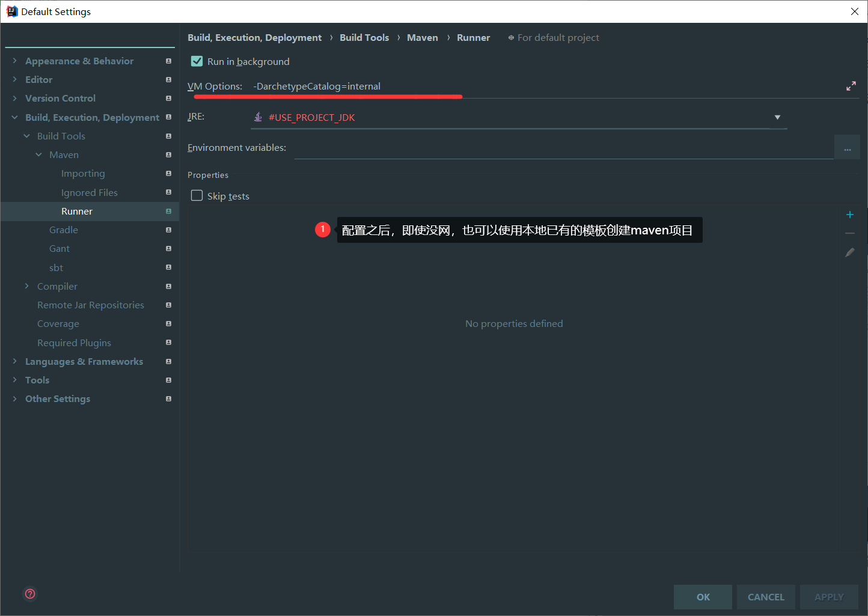Click project-level icon beside Other Settings
Viewport: 868px width, 616px height.
click(168, 399)
